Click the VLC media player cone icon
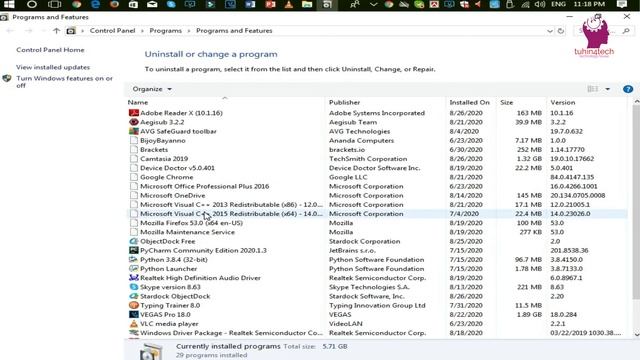The height and width of the screenshot is (360, 640). pyautogui.click(x=133, y=324)
